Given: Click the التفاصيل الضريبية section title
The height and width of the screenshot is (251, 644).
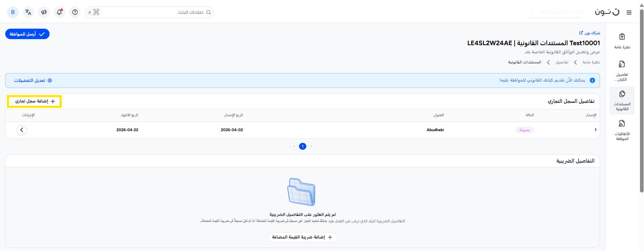Looking at the screenshot, I should click(575, 161).
